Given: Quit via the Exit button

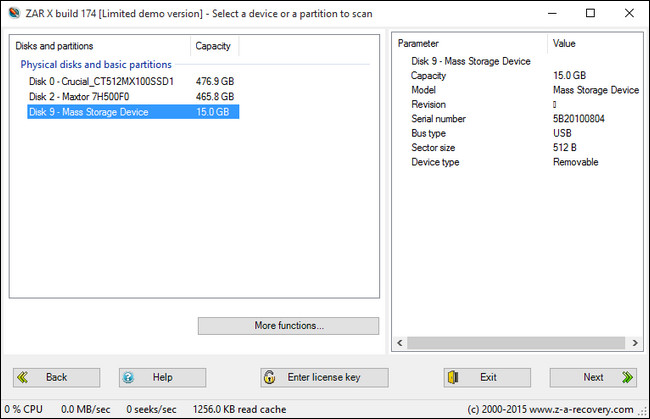Looking at the screenshot, I should (x=487, y=378).
